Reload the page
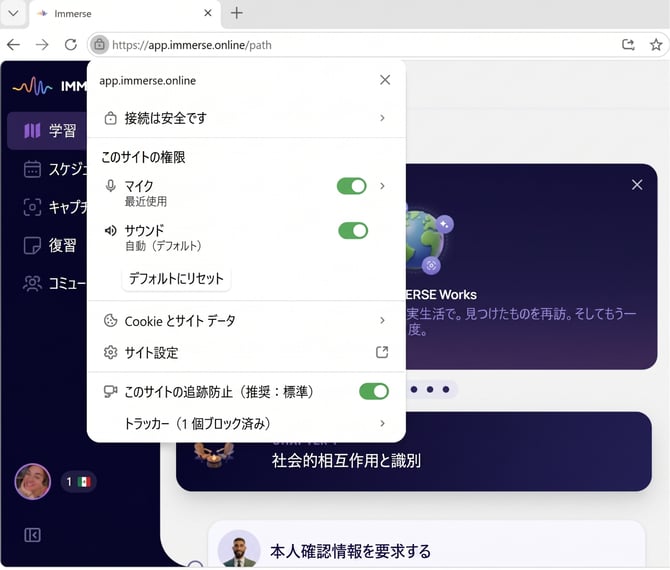670x570 pixels. pyautogui.click(x=71, y=44)
